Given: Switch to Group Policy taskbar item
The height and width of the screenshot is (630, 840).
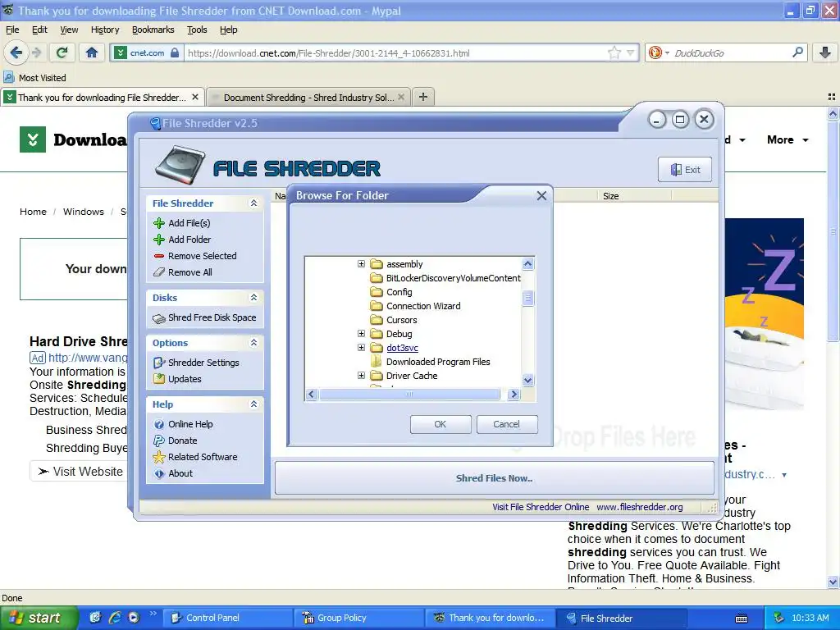Looking at the screenshot, I should coord(358,618).
